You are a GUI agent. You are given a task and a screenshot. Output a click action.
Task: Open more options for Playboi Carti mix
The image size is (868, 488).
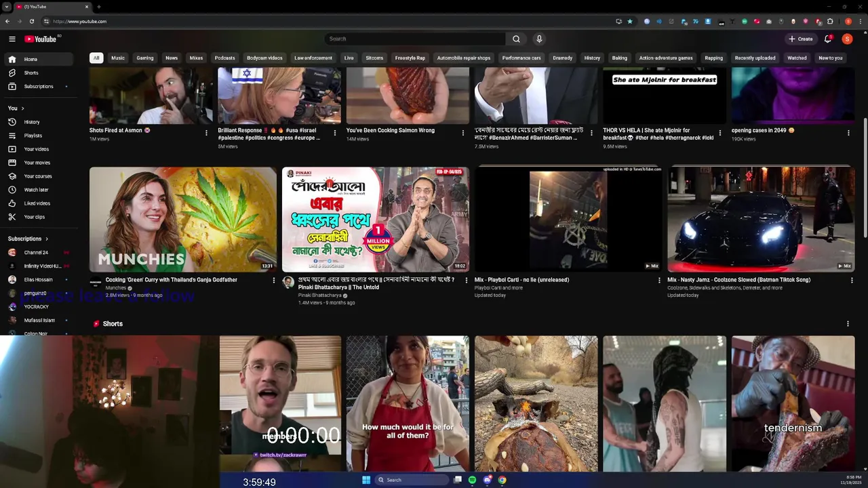pos(659,280)
